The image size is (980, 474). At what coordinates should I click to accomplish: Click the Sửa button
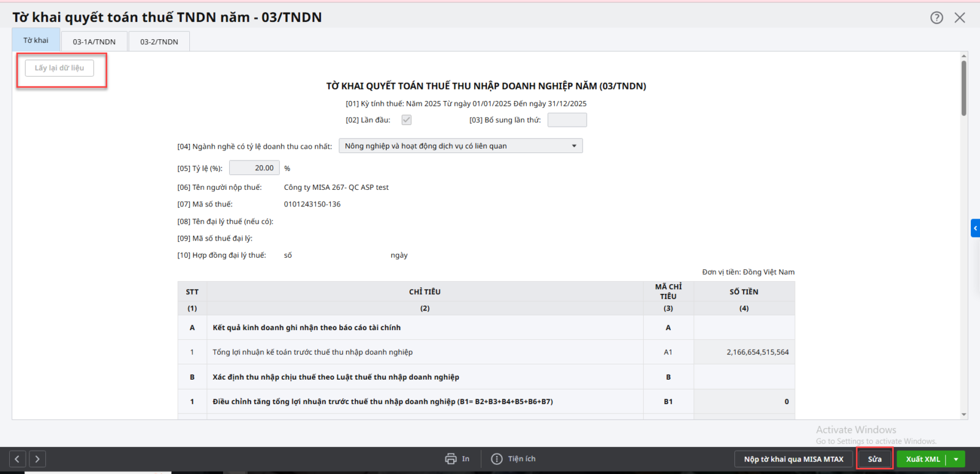click(x=875, y=459)
